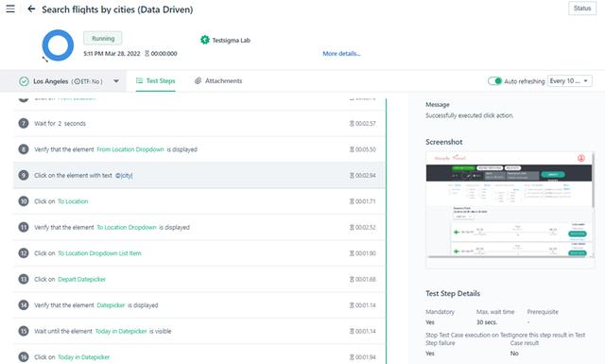The image size is (605, 364).
Task: Toggle the Auto refreshing switch
Action: (494, 81)
